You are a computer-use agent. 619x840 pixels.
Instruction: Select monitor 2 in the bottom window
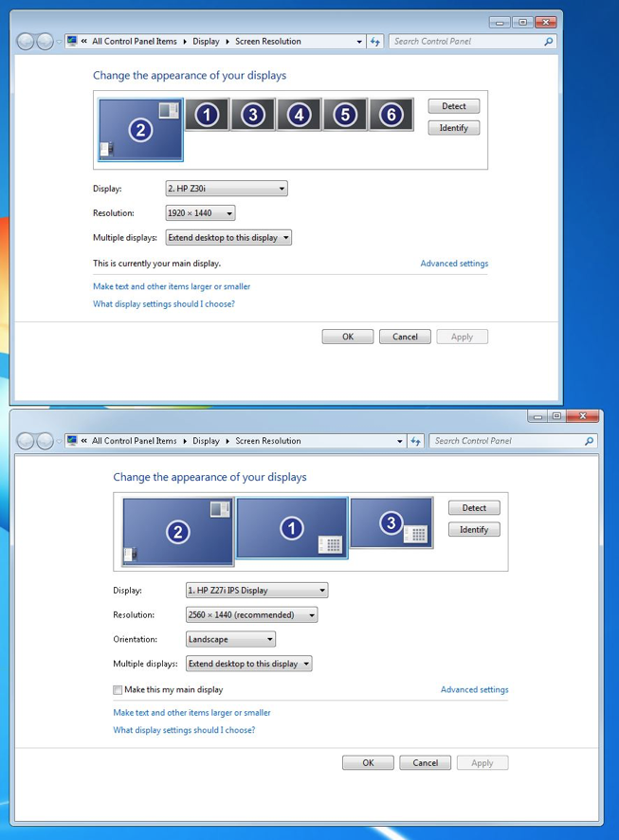point(178,532)
